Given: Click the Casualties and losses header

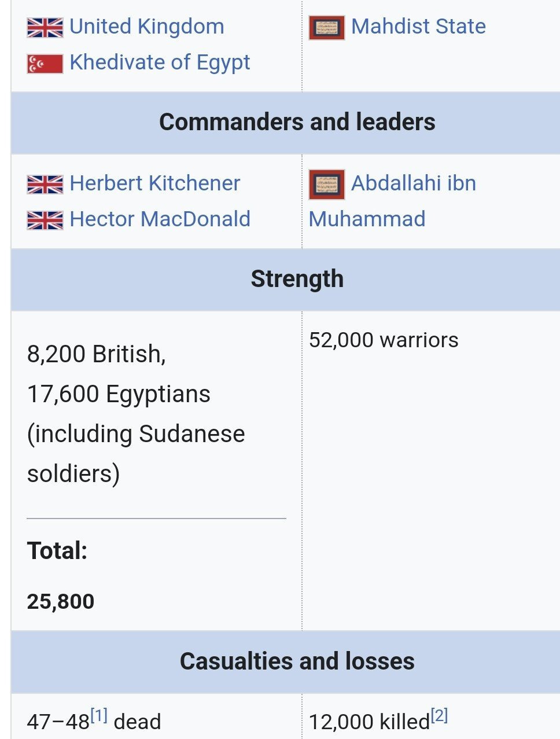Looking at the screenshot, I should (297, 661).
